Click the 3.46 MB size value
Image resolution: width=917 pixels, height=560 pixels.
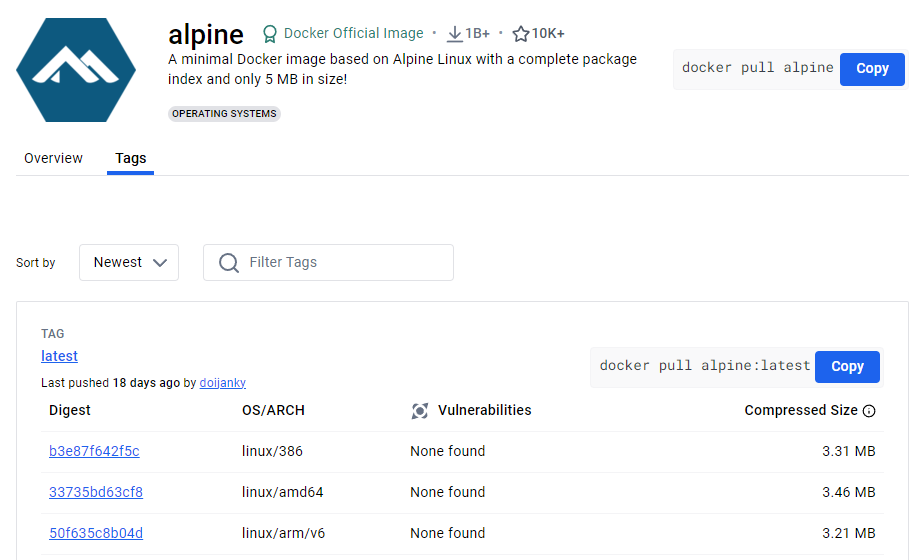[x=849, y=492]
